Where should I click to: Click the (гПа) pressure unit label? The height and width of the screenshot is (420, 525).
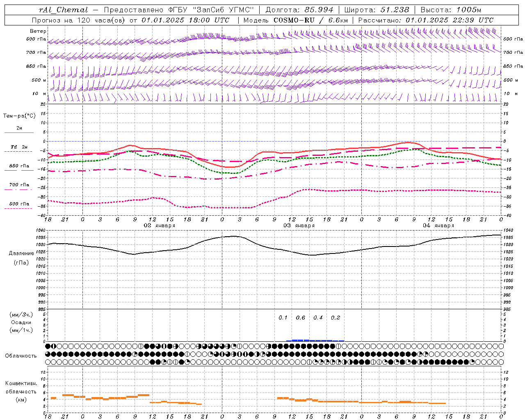[21, 263]
